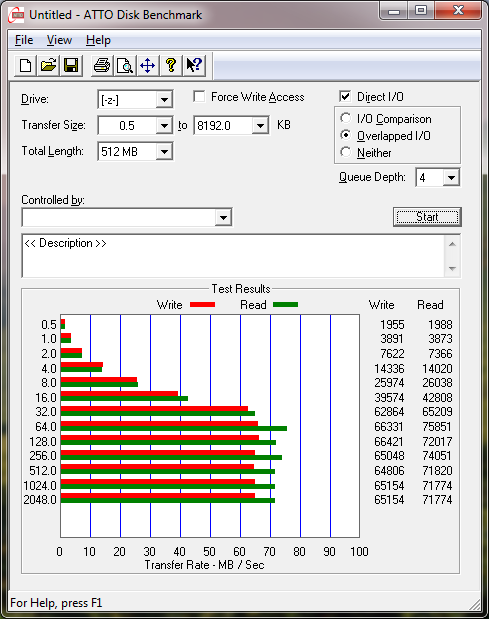Click the 64.0 transfer size row label

tap(46, 427)
